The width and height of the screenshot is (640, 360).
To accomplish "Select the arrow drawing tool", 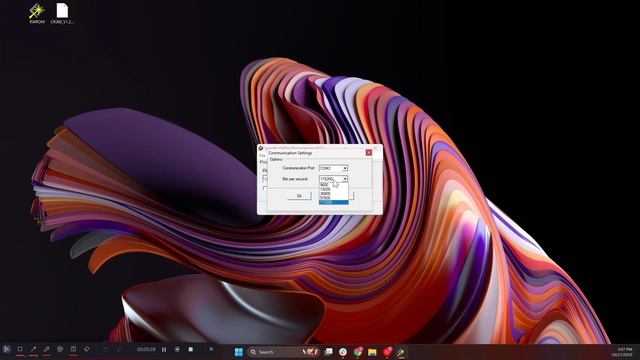I will pyautogui.click(x=33, y=349).
